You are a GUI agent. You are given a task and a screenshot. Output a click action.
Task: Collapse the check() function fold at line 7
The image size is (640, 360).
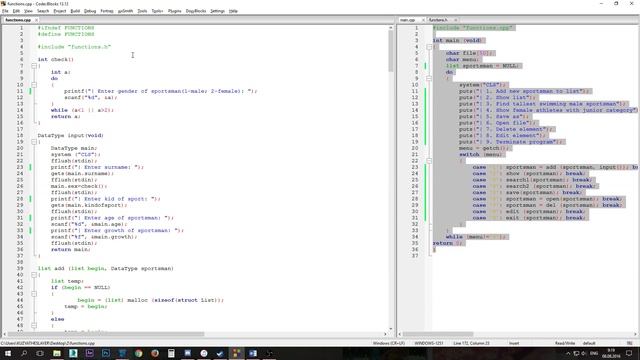34,66
